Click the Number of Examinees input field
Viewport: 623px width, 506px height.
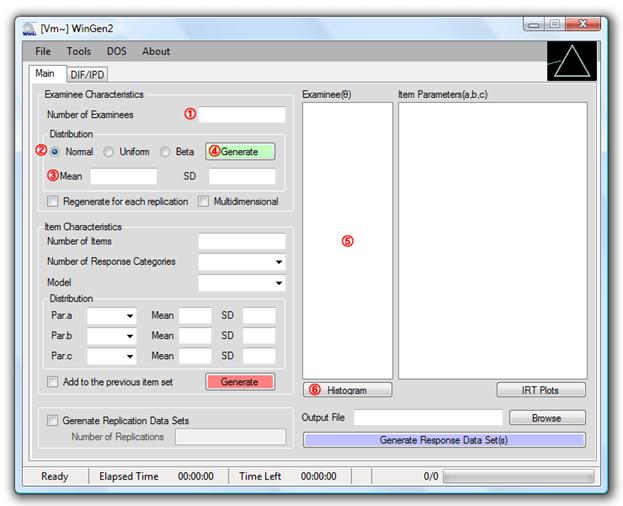pos(241,115)
